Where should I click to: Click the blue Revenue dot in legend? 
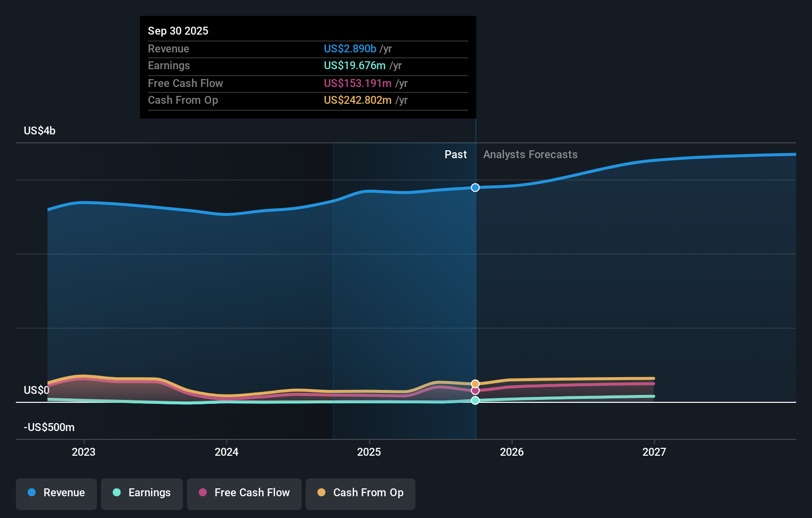tap(32, 493)
